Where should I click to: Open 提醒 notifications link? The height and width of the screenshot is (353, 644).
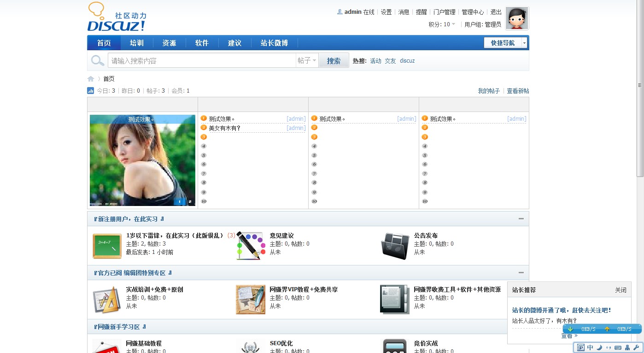pos(421,12)
